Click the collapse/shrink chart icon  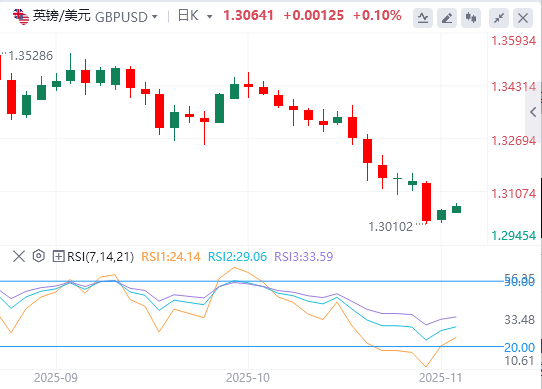tap(499, 18)
